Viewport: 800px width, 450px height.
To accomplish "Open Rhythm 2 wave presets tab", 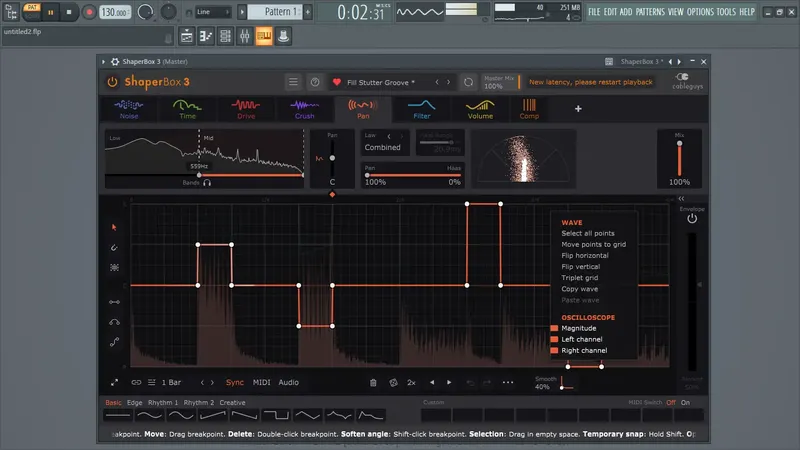I will (199, 403).
